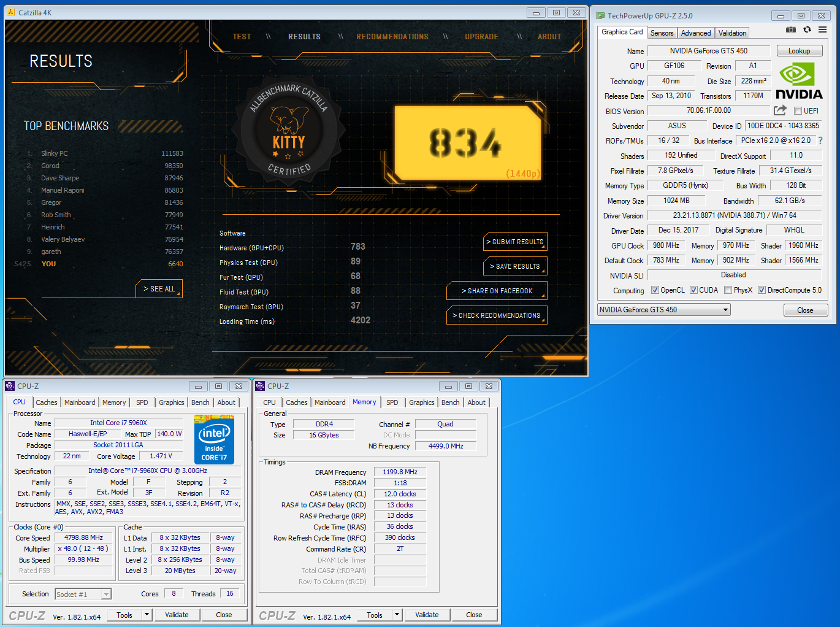Click the Driver Version field in GPU-Z
840x627 pixels.
(x=735, y=215)
